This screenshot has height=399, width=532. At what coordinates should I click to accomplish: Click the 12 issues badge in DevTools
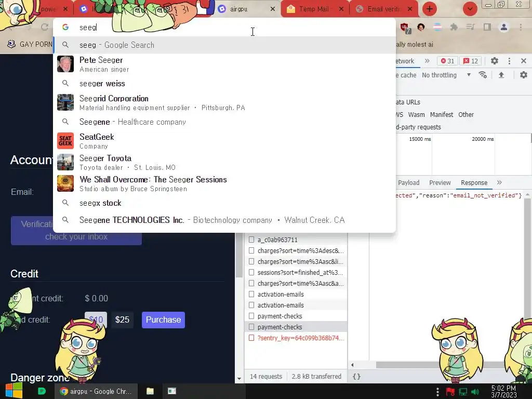[471, 61]
